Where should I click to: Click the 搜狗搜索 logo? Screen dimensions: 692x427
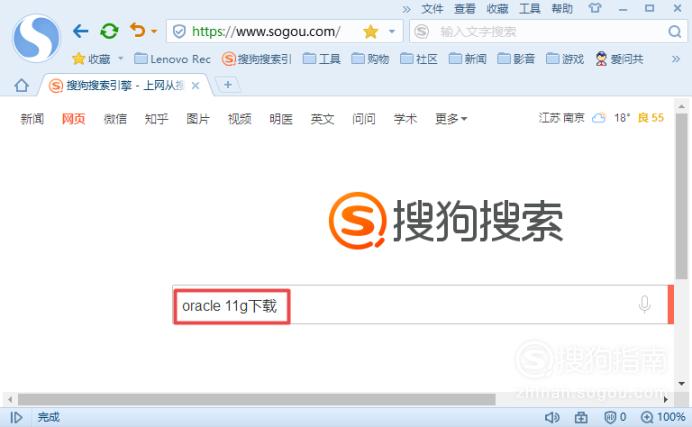pyautogui.click(x=446, y=221)
